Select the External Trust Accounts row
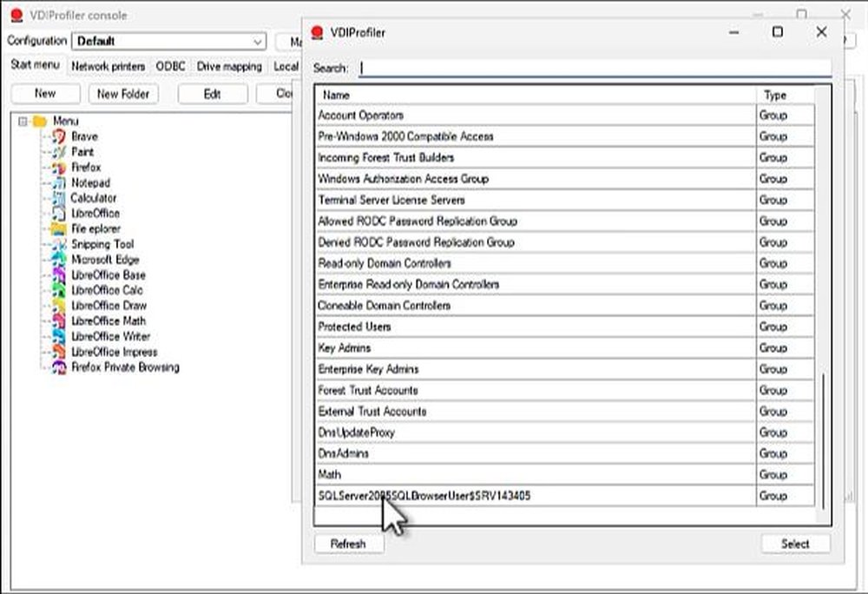The width and height of the screenshot is (868, 594). pos(565,412)
